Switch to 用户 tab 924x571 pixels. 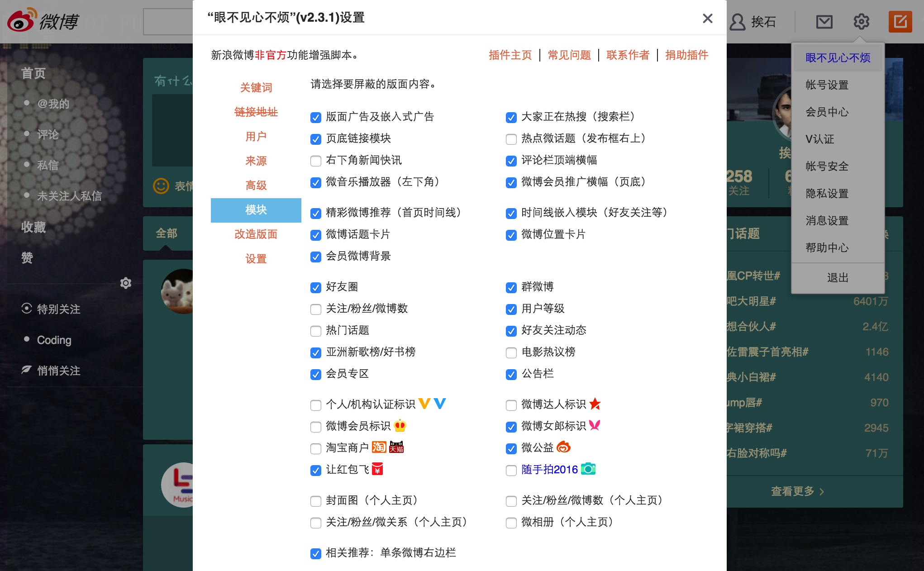point(256,136)
